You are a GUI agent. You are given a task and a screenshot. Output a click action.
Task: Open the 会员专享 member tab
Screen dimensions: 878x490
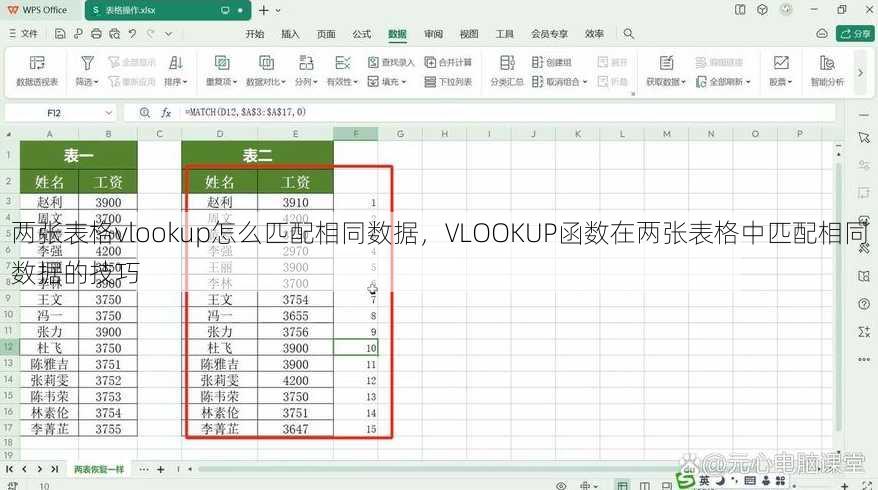click(x=549, y=34)
